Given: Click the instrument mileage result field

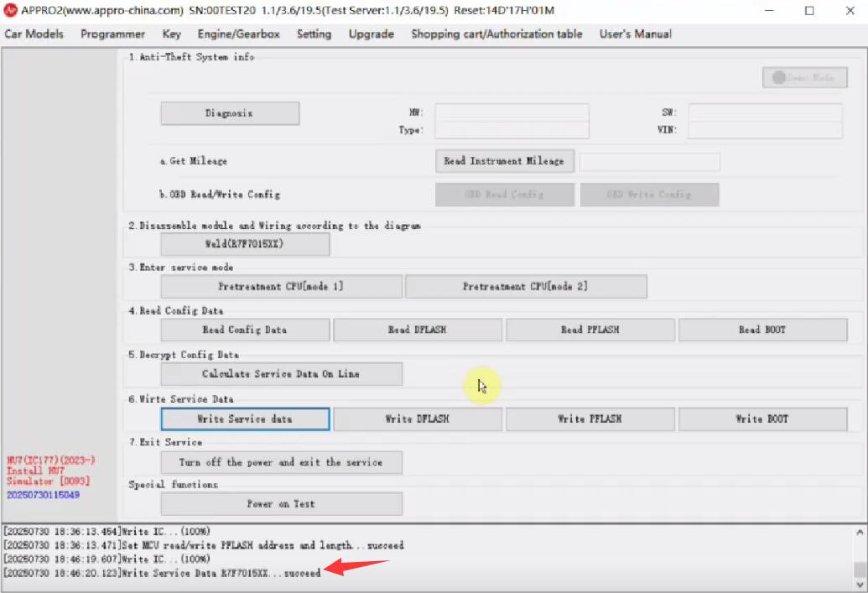Looking at the screenshot, I should click(649, 162).
